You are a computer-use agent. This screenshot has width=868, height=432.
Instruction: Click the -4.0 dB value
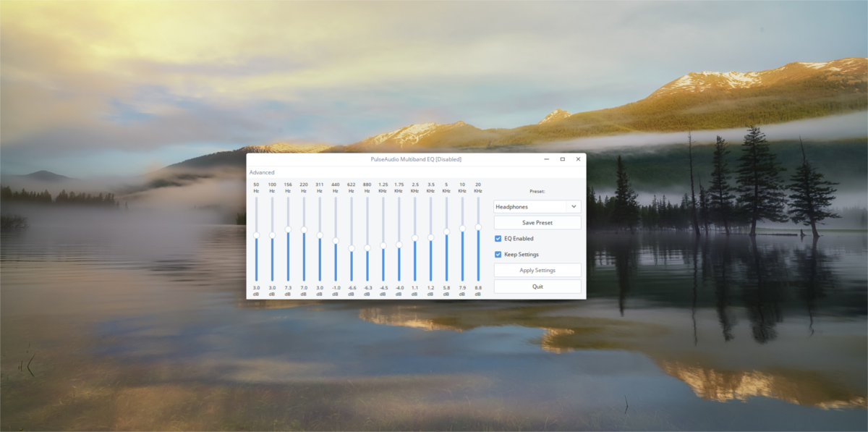click(399, 291)
